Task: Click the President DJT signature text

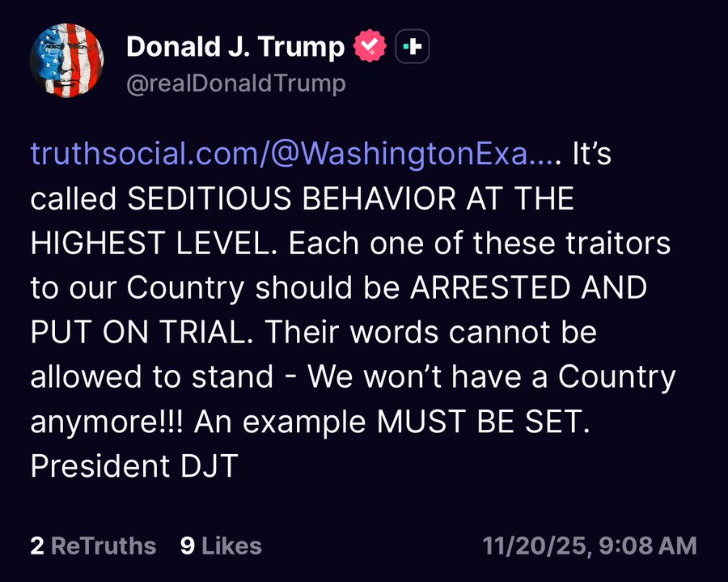Action: click(x=133, y=466)
